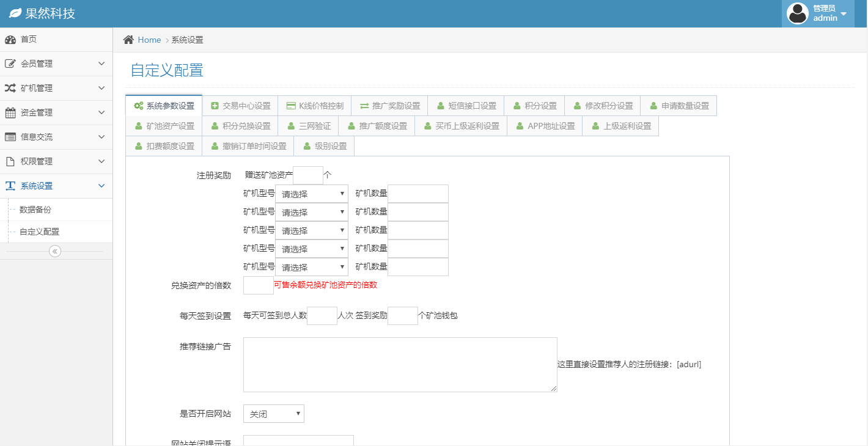Click the 每天可签到总人数 input field
868x446 pixels.
coord(322,316)
